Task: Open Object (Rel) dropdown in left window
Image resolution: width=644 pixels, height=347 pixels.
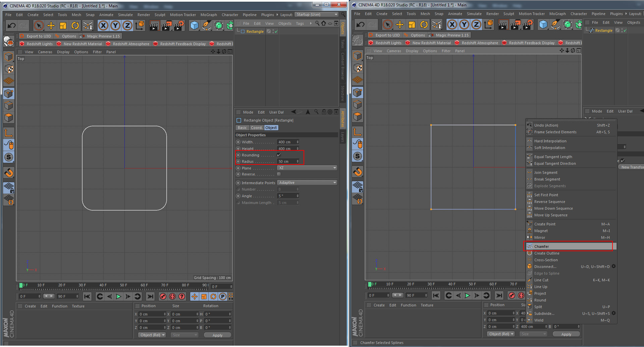Action: (x=152, y=335)
